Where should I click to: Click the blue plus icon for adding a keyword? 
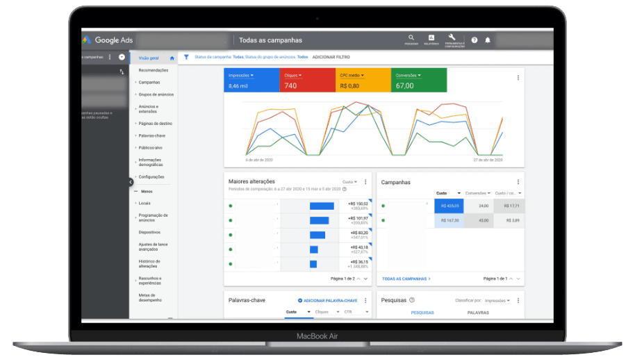(x=300, y=301)
